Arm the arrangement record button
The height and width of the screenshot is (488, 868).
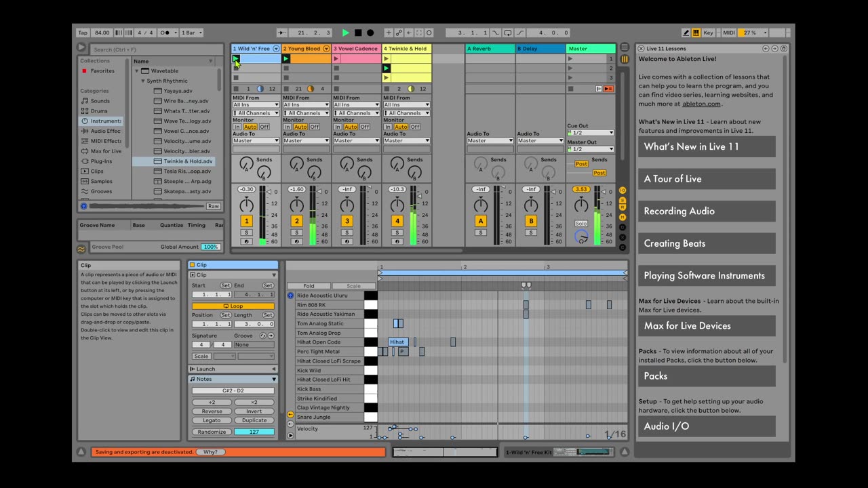[370, 33]
